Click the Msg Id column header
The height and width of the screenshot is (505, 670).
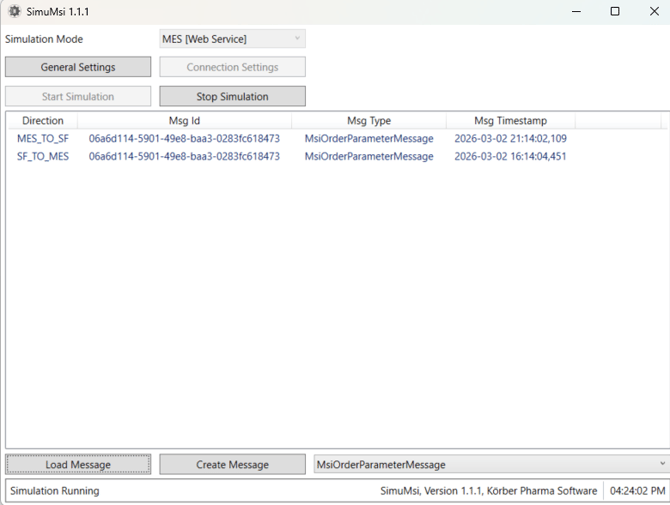pyautogui.click(x=184, y=121)
